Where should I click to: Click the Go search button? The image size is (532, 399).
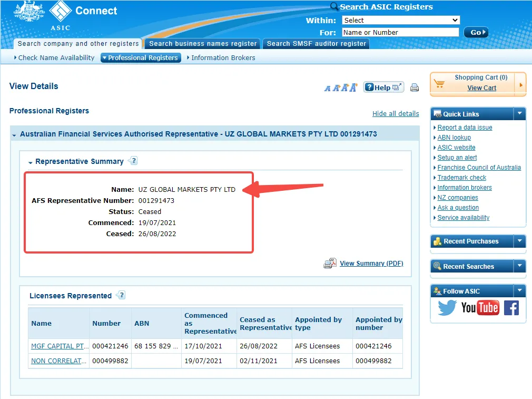tap(476, 32)
